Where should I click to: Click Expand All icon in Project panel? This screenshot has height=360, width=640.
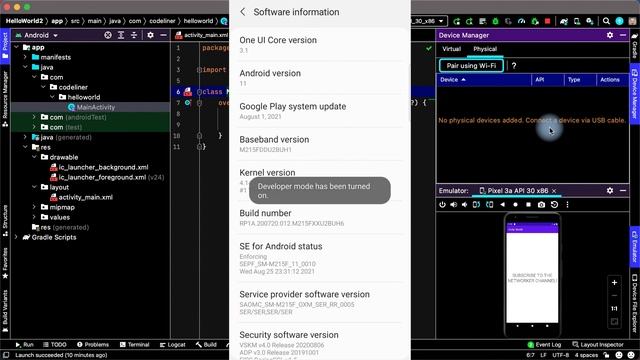(x=121, y=35)
